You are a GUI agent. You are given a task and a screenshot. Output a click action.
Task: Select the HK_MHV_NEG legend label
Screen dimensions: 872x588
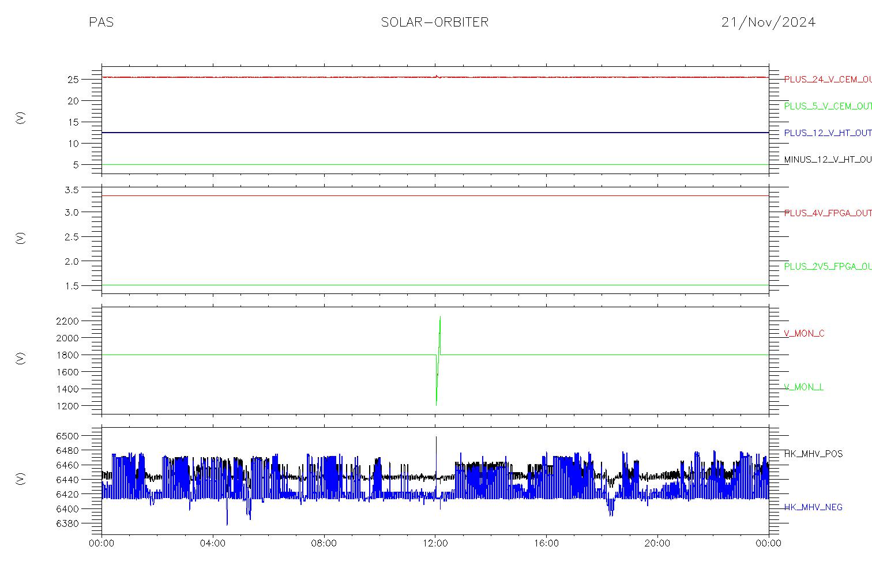point(813,507)
